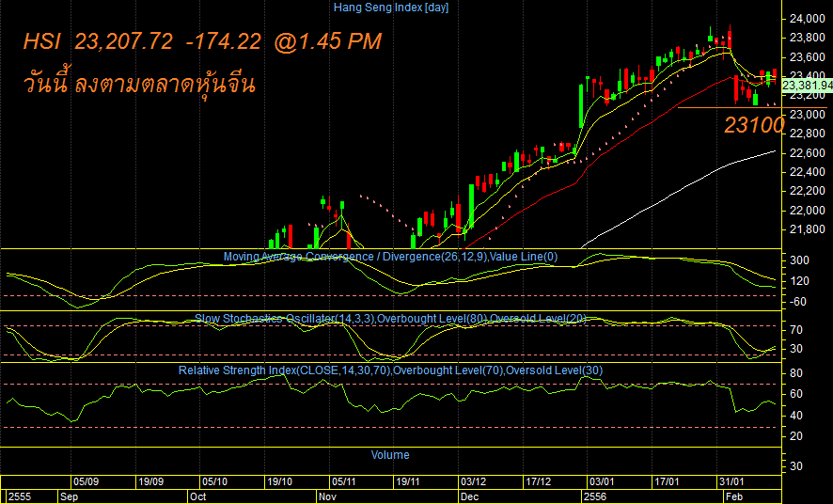Select the 19/09 date marker
833x504 pixels.
[150, 482]
